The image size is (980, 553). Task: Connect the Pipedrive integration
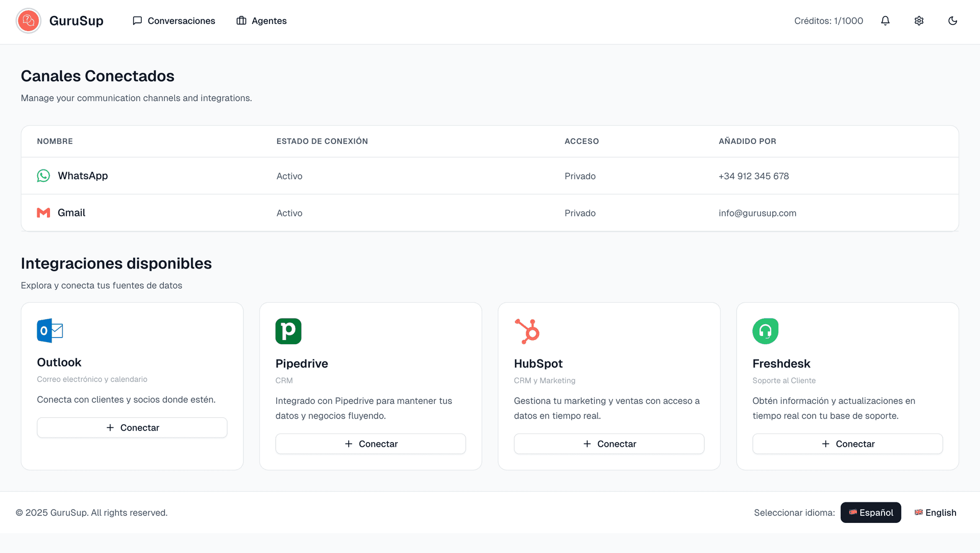point(371,444)
